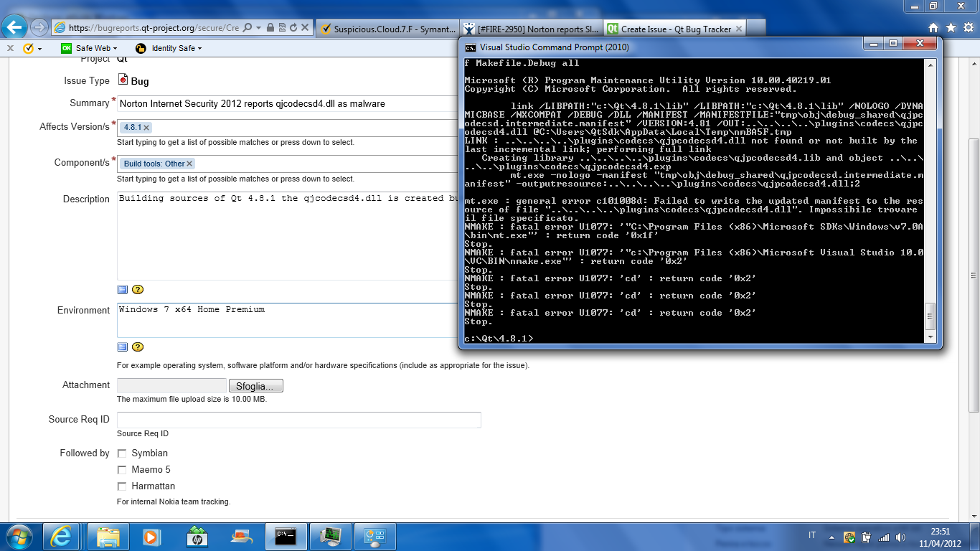Click the Environment text area

pos(288,320)
